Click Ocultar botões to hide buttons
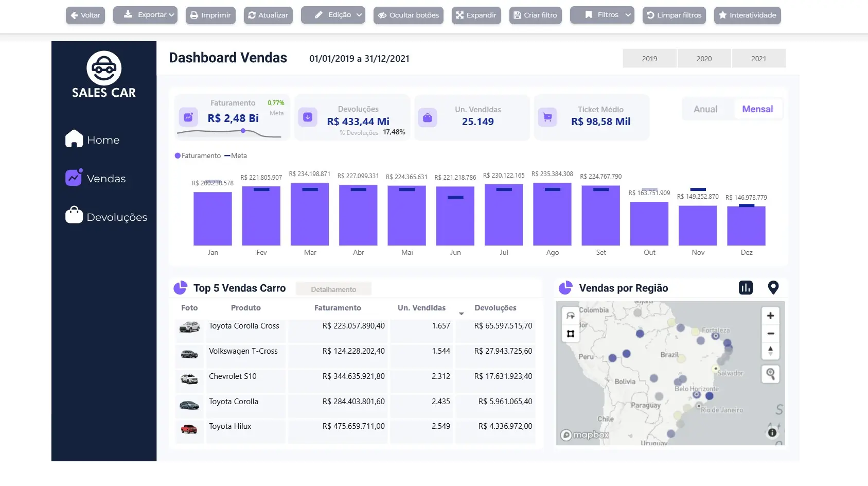The height and width of the screenshot is (486, 868). tap(408, 15)
